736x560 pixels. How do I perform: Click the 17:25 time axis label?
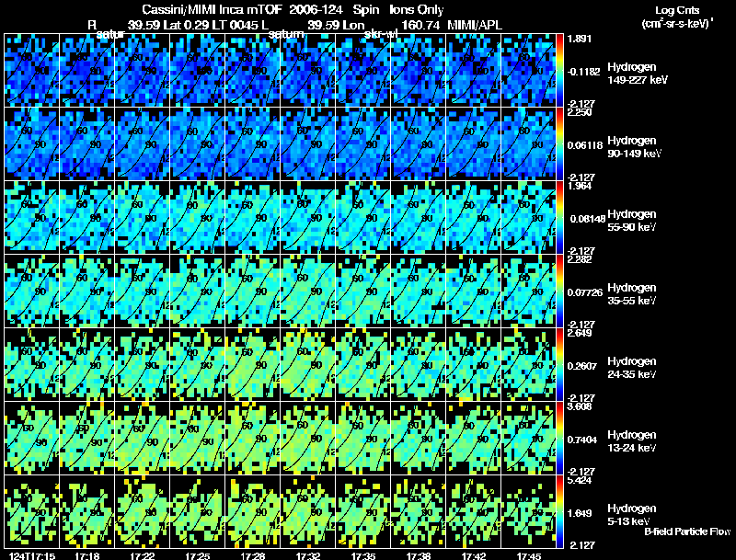coord(198,556)
